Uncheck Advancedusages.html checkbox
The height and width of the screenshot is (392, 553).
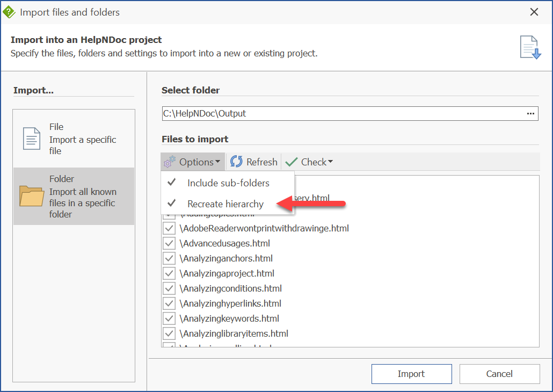coord(169,243)
